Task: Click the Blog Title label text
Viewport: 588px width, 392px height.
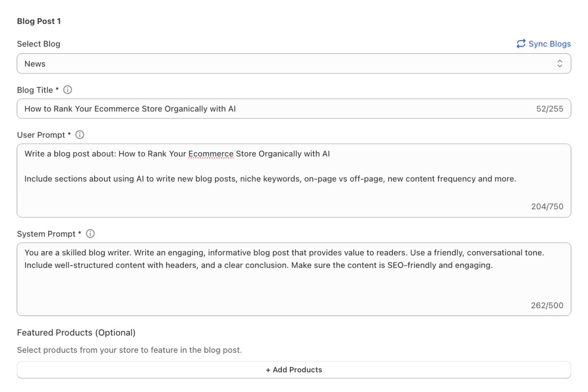Action: [x=35, y=90]
